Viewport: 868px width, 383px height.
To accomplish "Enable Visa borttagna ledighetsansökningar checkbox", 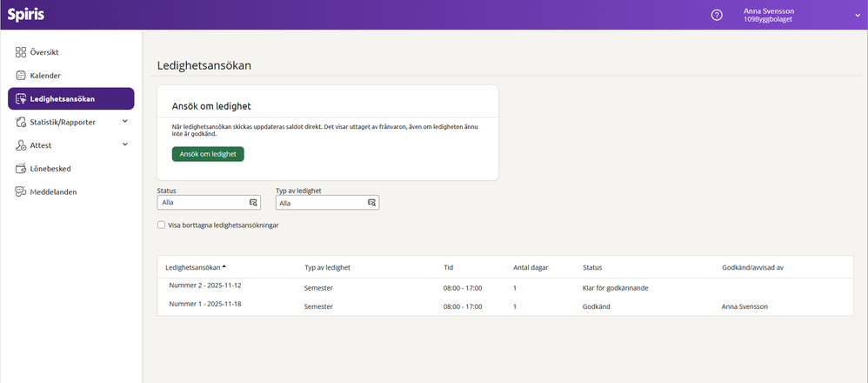I will point(161,225).
